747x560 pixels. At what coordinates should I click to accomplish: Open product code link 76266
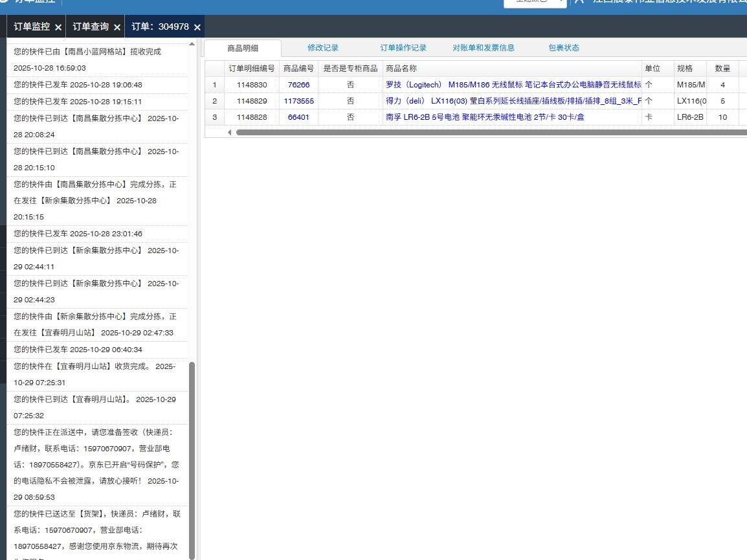298,85
